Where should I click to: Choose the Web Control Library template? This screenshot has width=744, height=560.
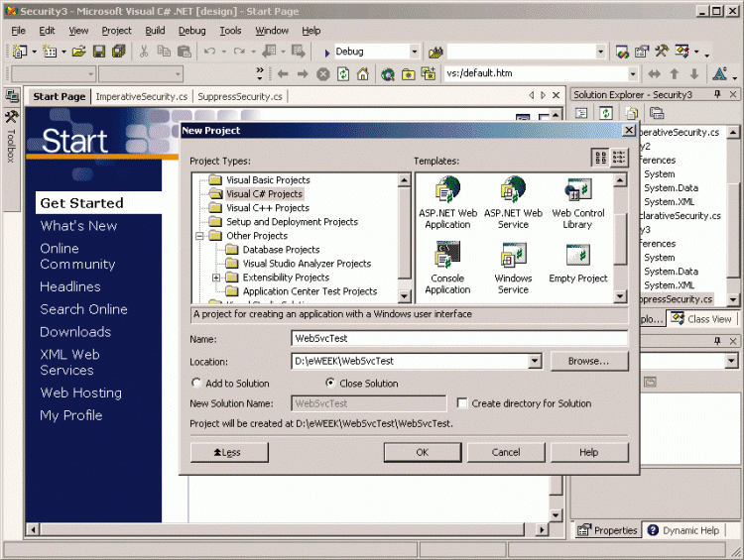[577, 203]
